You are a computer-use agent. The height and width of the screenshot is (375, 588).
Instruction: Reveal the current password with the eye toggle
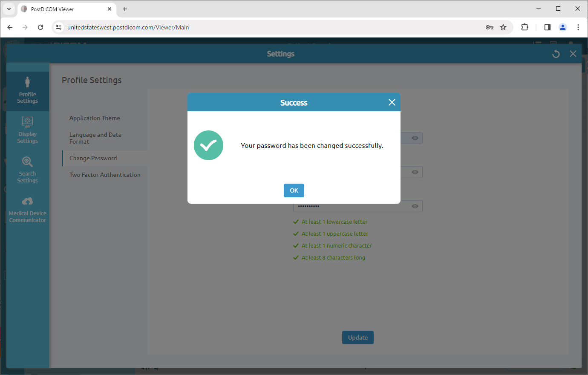click(x=415, y=138)
